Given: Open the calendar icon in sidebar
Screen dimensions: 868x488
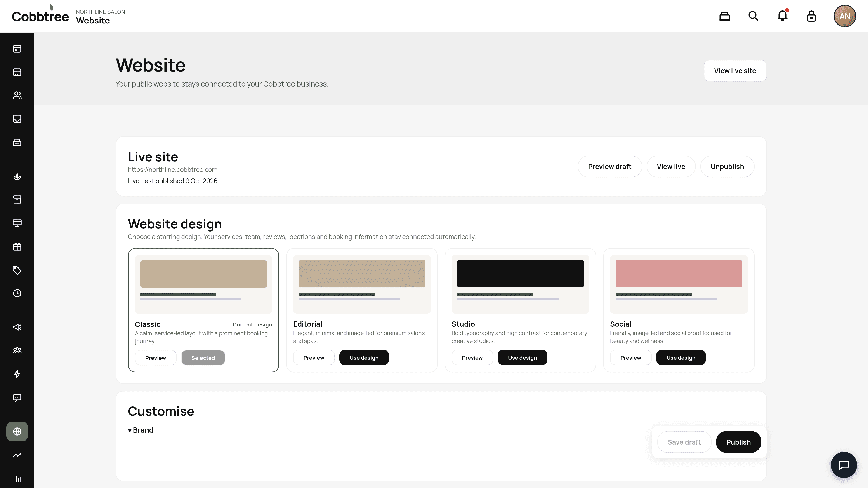Looking at the screenshot, I should [x=17, y=49].
